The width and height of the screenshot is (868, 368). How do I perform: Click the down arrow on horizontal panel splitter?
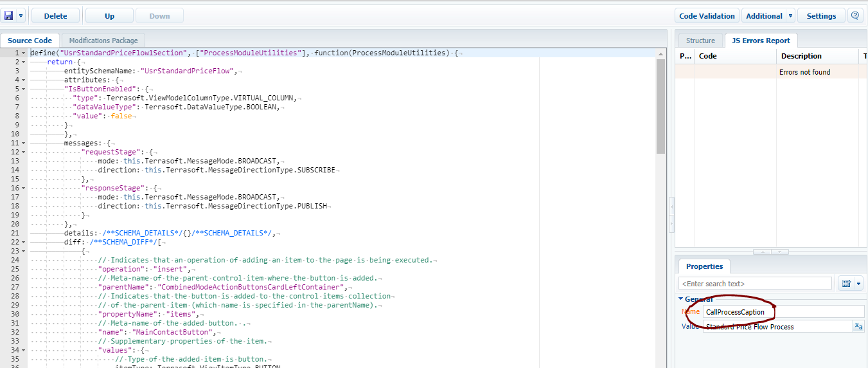click(780, 252)
